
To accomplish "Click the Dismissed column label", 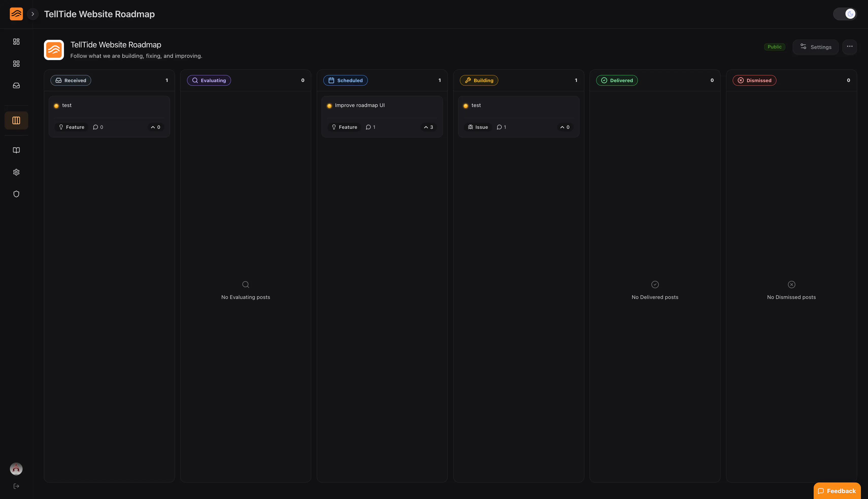I will [754, 80].
